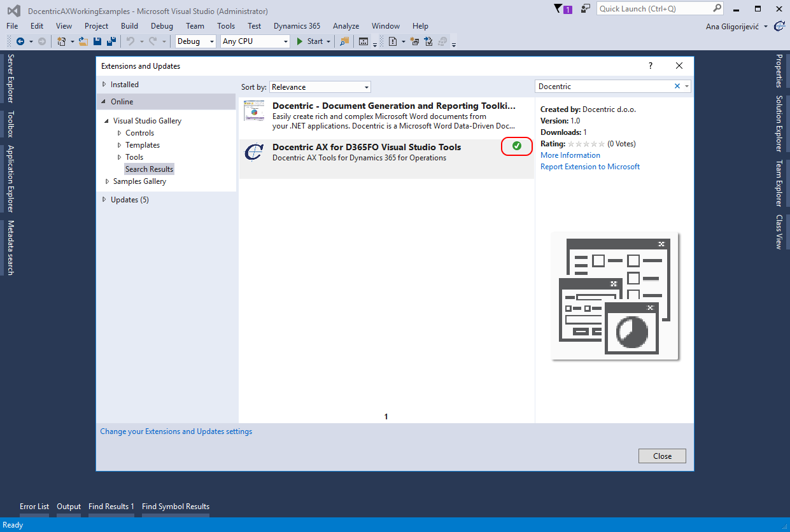
Task: Click the toolbar icon with the checkmark badge
Action: [x=428, y=41]
